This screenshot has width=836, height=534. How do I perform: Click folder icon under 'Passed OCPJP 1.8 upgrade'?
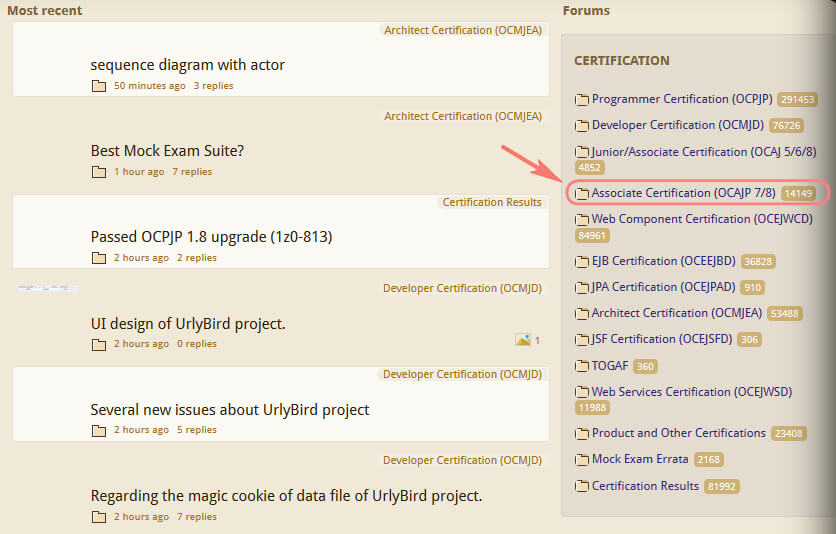click(x=99, y=258)
